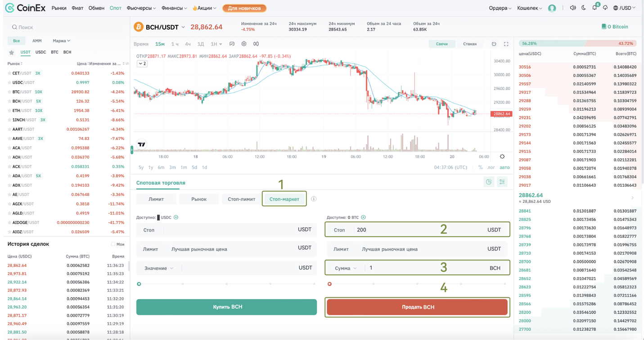Expand the 'Финансы' menu
The width and height of the screenshot is (644, 340).
pyautogui.click(x=174, y=8)
